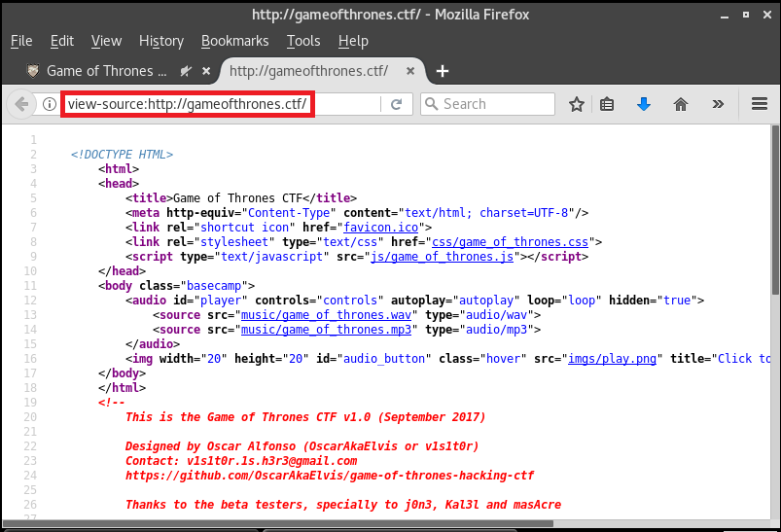Open the downloads arrow icon

644,104
